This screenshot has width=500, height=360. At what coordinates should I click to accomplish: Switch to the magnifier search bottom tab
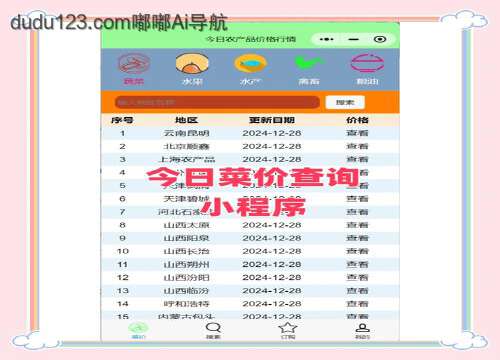(x=213, y=331)
